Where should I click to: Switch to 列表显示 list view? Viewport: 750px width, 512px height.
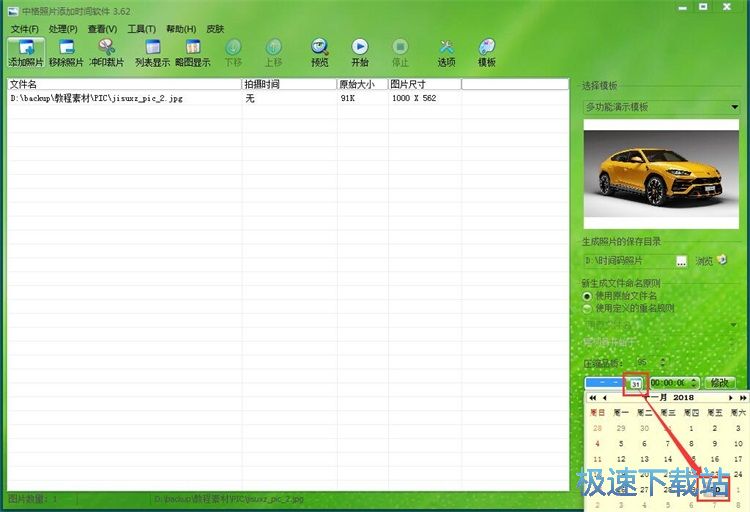[152, 52]
